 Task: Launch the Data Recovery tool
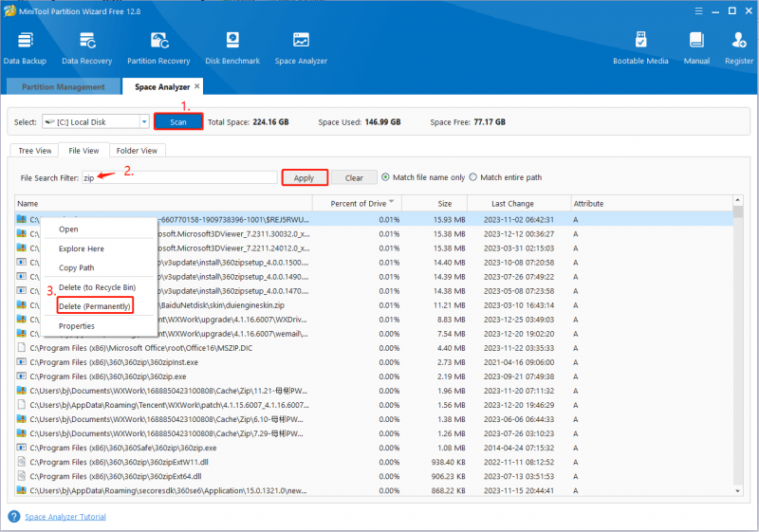click(87, 47)
